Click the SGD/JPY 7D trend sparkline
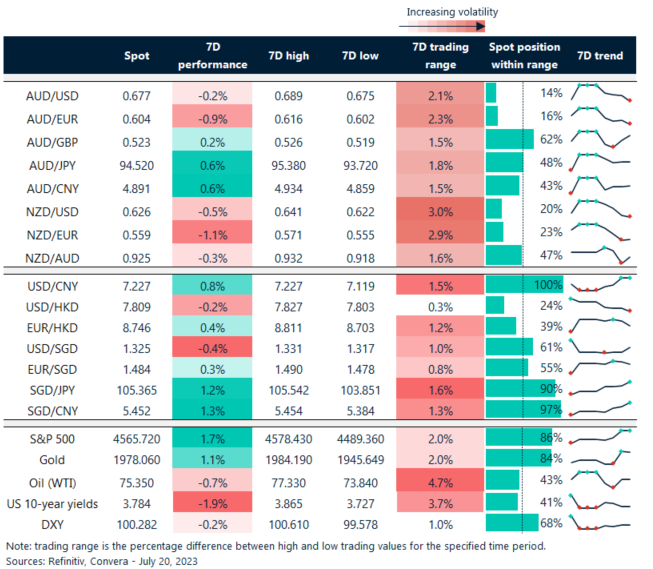Image resolution: width=653 pixels, height=569 pixels. coord(601,388)
